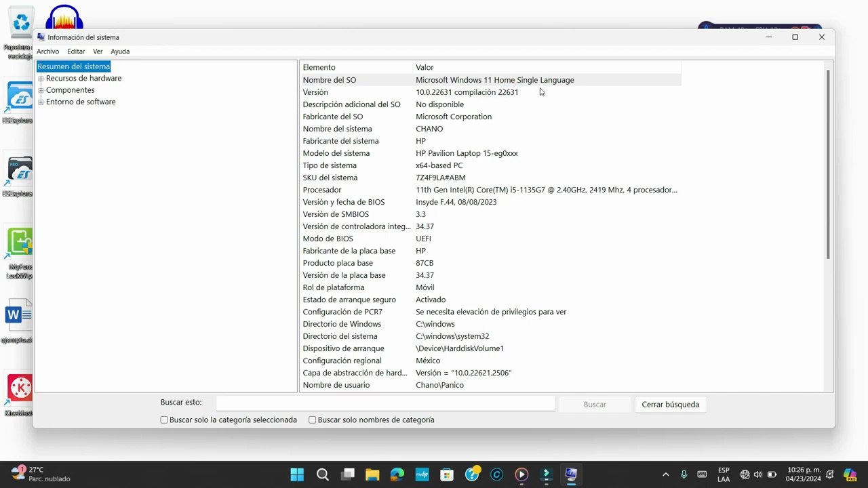Enable 'Buscar solo la categoría seleccionada' checkbox
Viewport: 868px width, 488px height.
coord(164,420)
